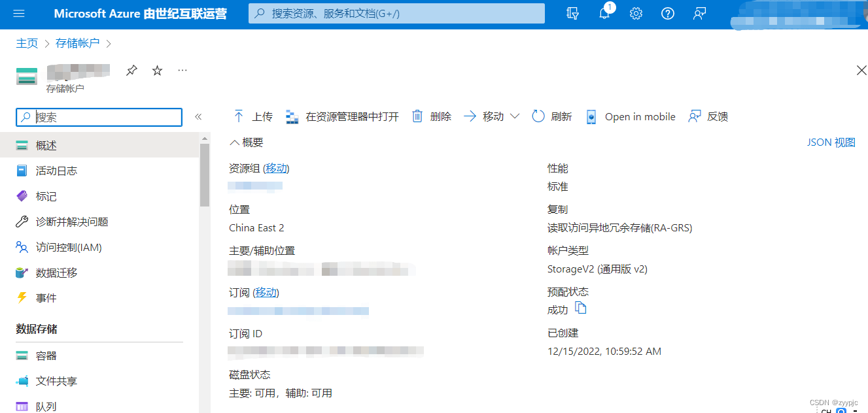Open the notifications bell
The height and width of the screenshot is (413, 868).
point(604,14)
